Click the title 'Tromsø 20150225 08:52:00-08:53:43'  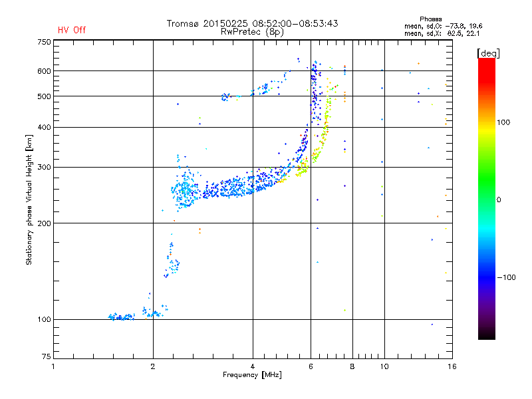click(252, 23)
